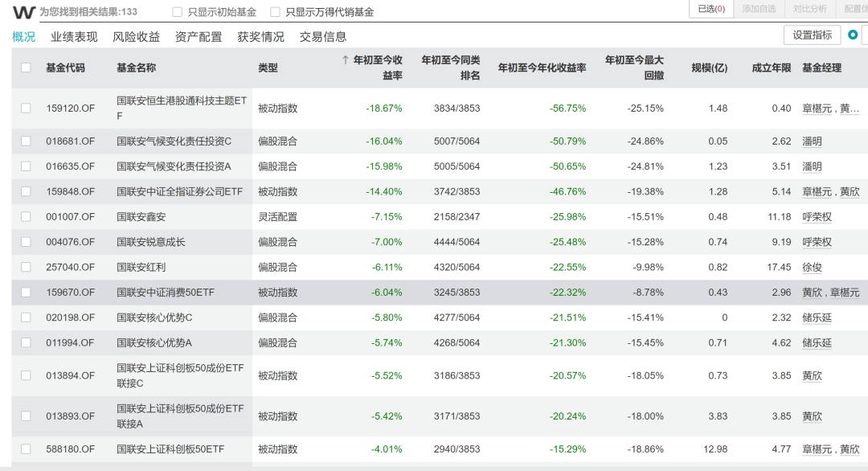Enable 只显示初始基金 checkbox
This screenshot has width=868, height=471.
point(177,11)
